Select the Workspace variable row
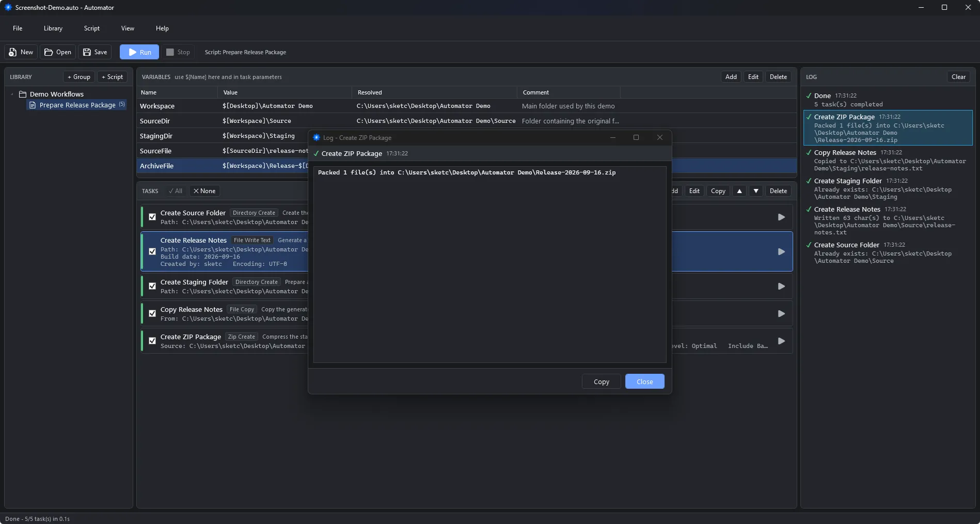 click(x=466, y=106)
